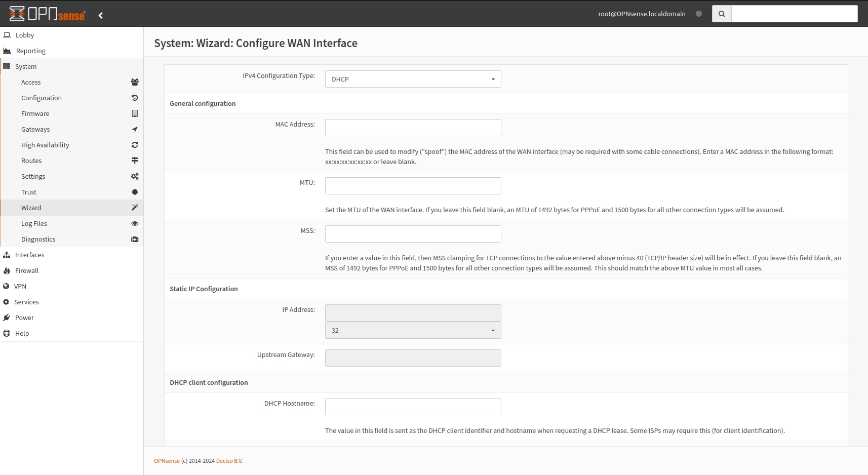Click the Trust certificate icon

coord(135,192)
